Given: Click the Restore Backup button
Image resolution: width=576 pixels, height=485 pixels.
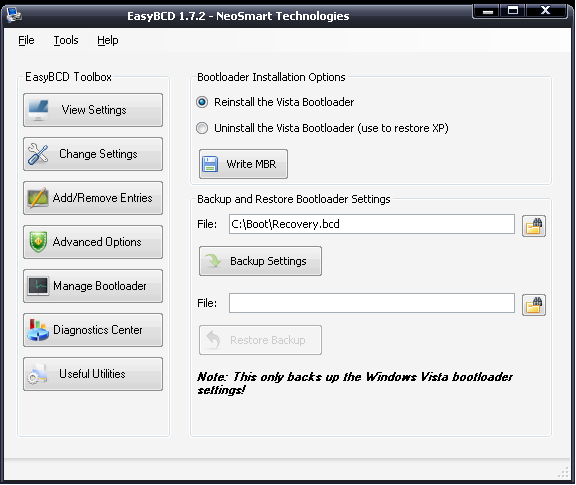Looking at the screenshot, I should [260, 340].
